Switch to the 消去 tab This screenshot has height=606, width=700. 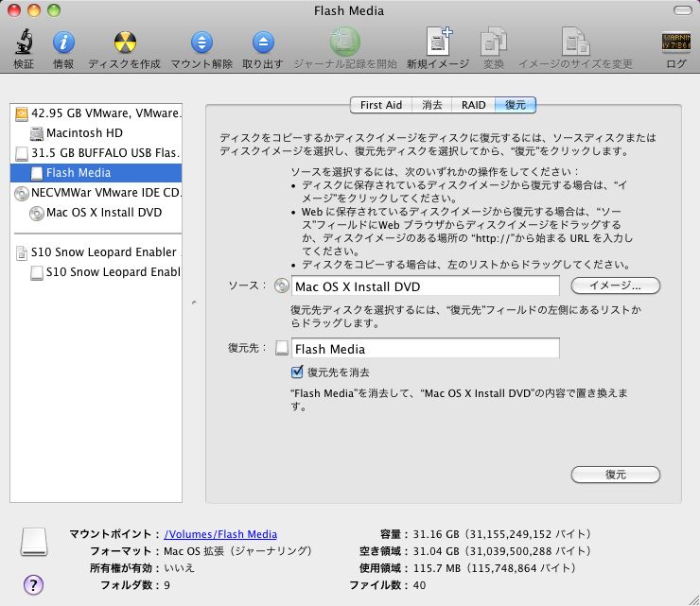coord(431,105)
